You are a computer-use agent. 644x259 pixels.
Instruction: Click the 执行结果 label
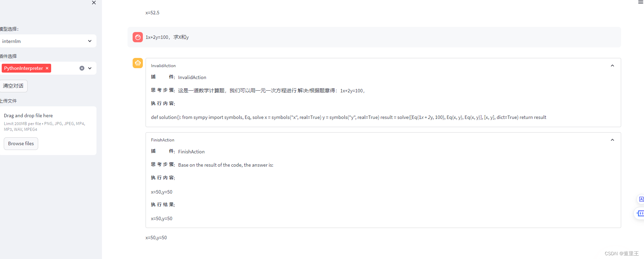tap(163, 204)
